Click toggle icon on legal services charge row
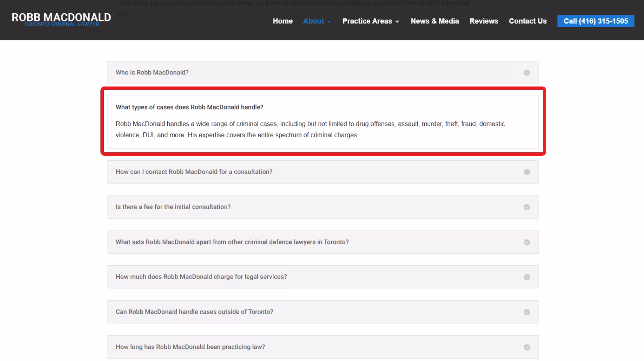 (x=527, y=277)
